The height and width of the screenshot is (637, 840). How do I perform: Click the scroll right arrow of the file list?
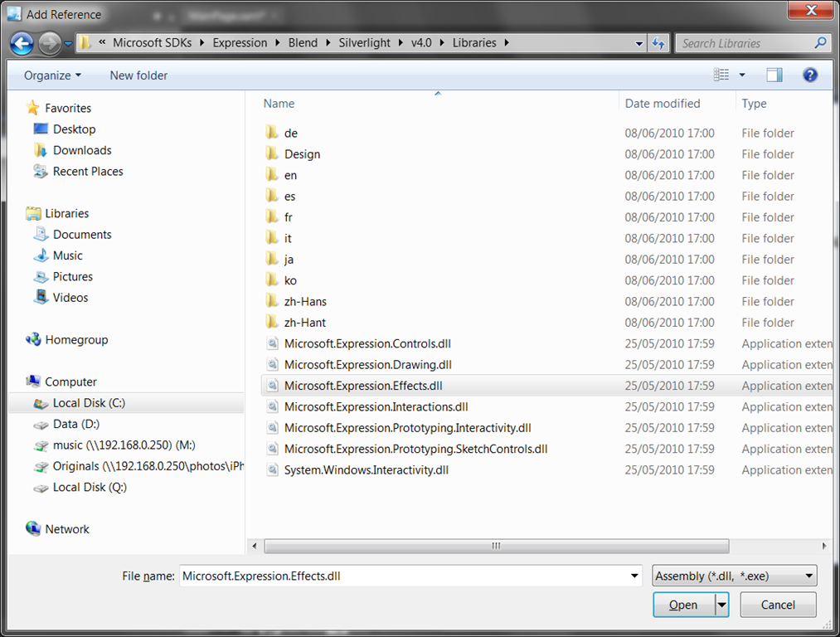[824, 546]
